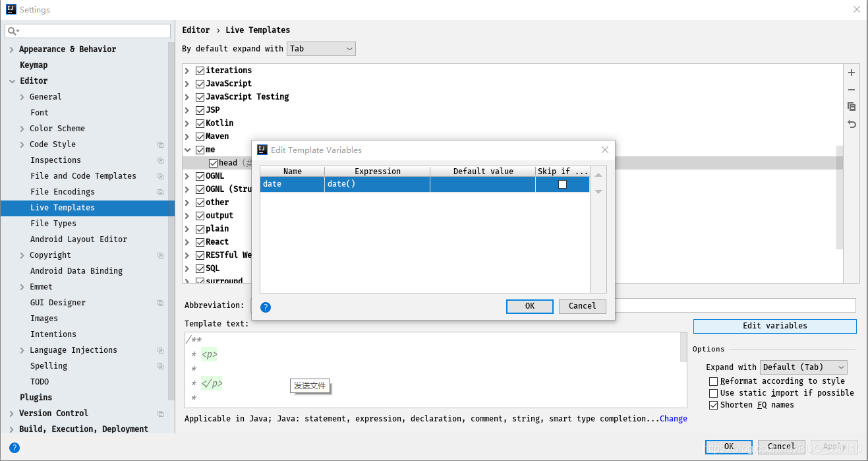Click the magnifier icon in settings search
The height and width of the screenshot is (461, 868).
(12, 30)
